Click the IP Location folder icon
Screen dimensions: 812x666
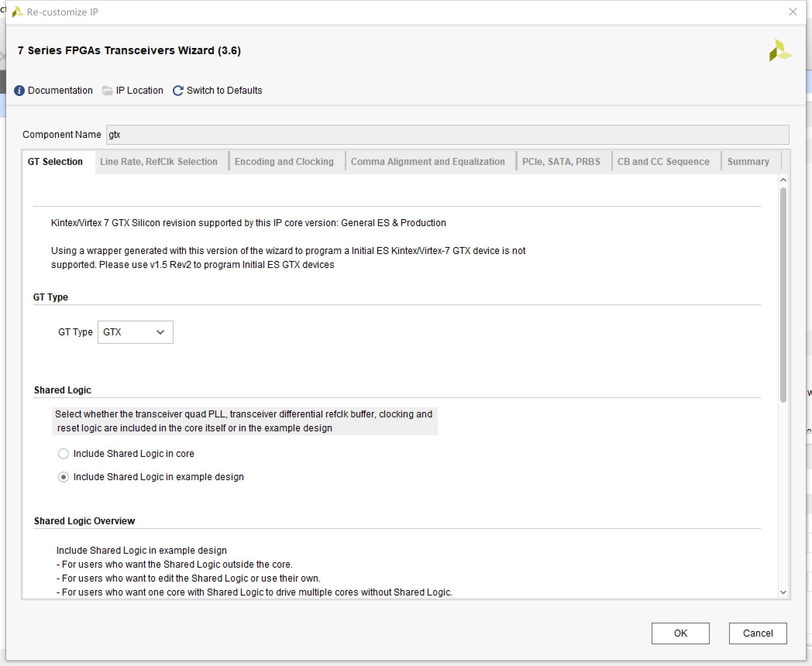pos(107,91)
